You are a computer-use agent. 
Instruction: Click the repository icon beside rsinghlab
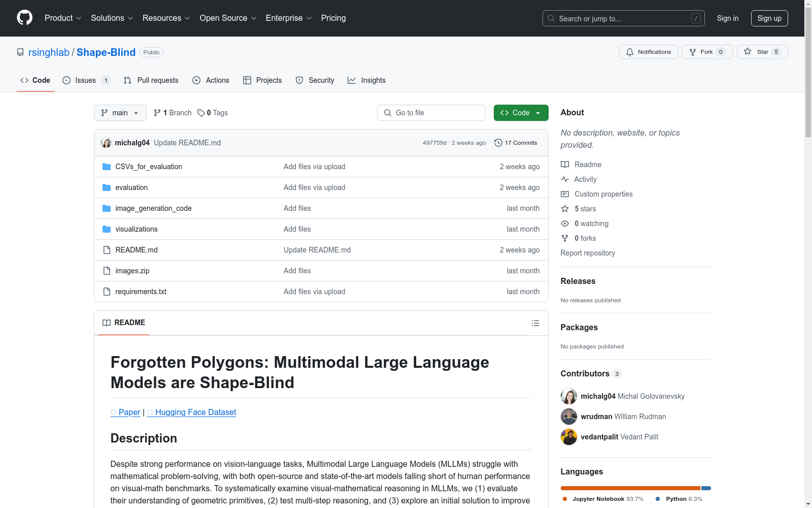(x=20, y=52)
